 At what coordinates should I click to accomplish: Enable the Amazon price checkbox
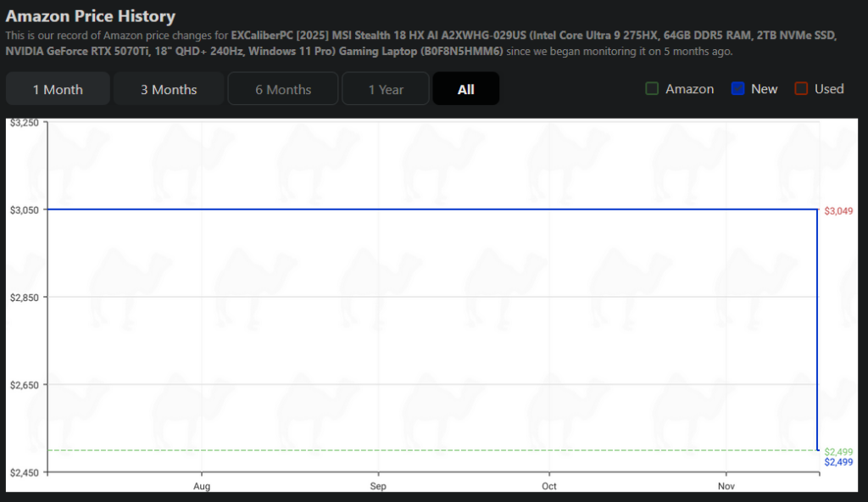652,89
